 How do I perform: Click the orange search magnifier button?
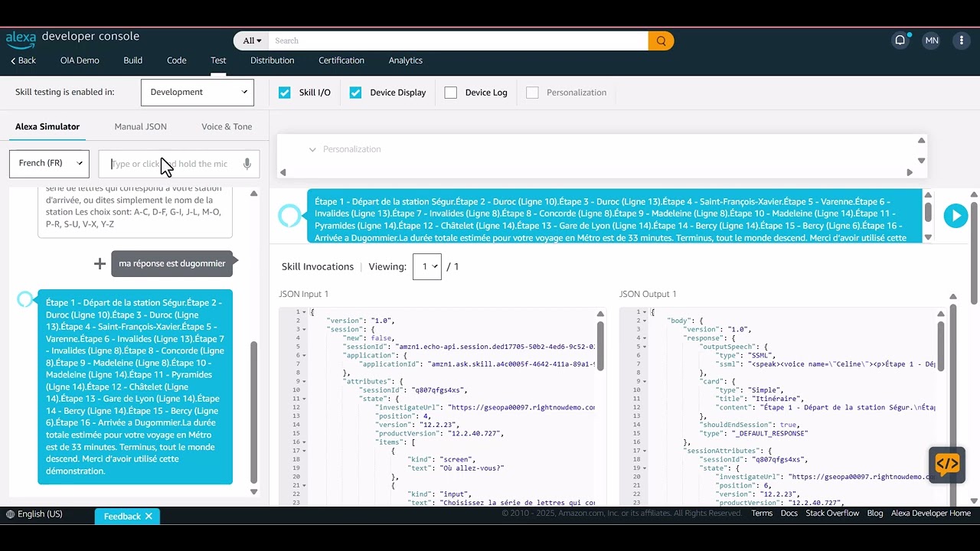pyautogui.click(x=661, y=41)
